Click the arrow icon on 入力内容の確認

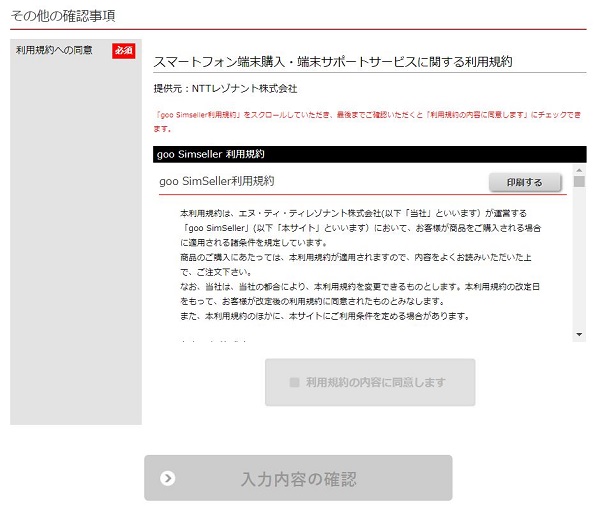point(168,478)
